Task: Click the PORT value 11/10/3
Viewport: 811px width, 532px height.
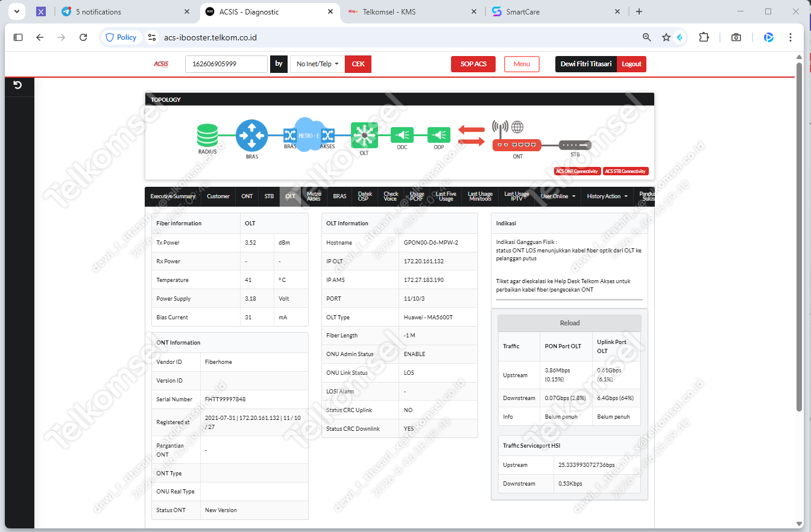Action: pos(414,299)
